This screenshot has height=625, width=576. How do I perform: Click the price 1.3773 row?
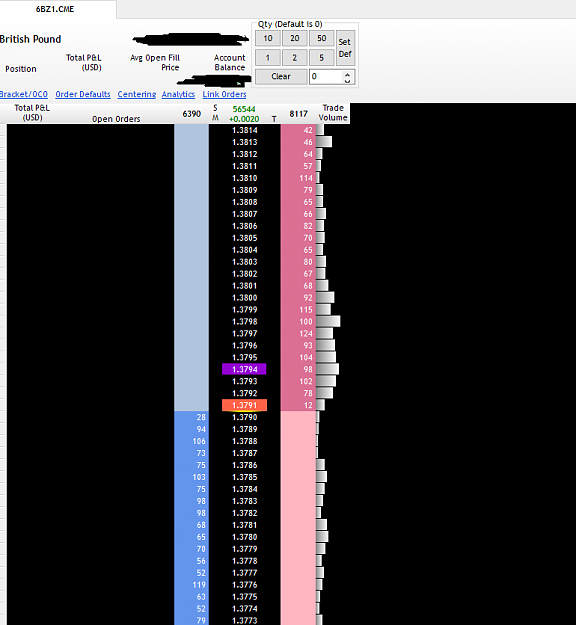[x=244, y=620]
